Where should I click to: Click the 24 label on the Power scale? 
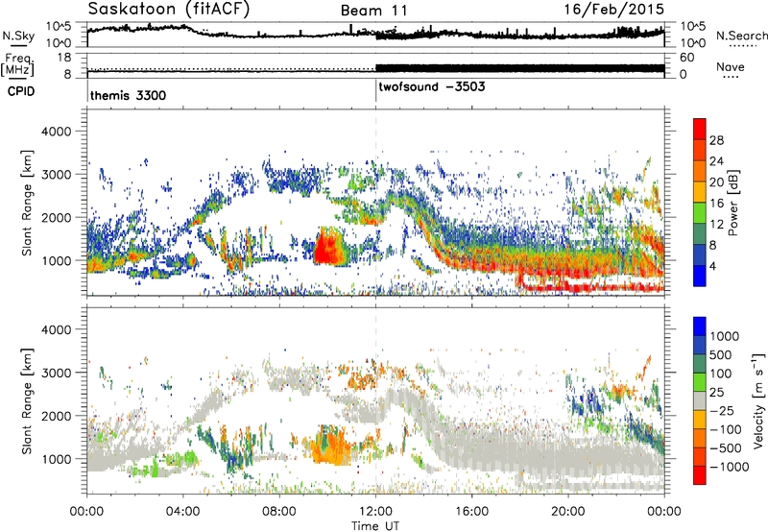tap(716, 161)
